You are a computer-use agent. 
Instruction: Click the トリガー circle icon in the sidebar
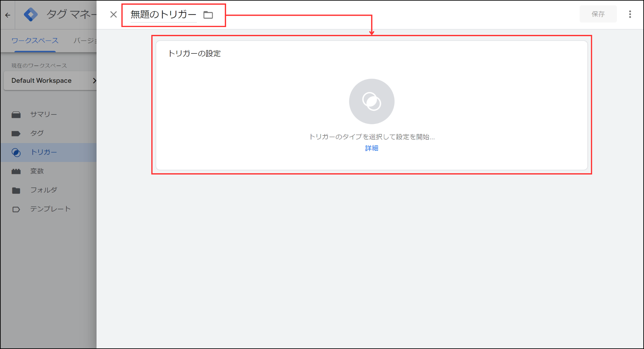tap(16, 152)
